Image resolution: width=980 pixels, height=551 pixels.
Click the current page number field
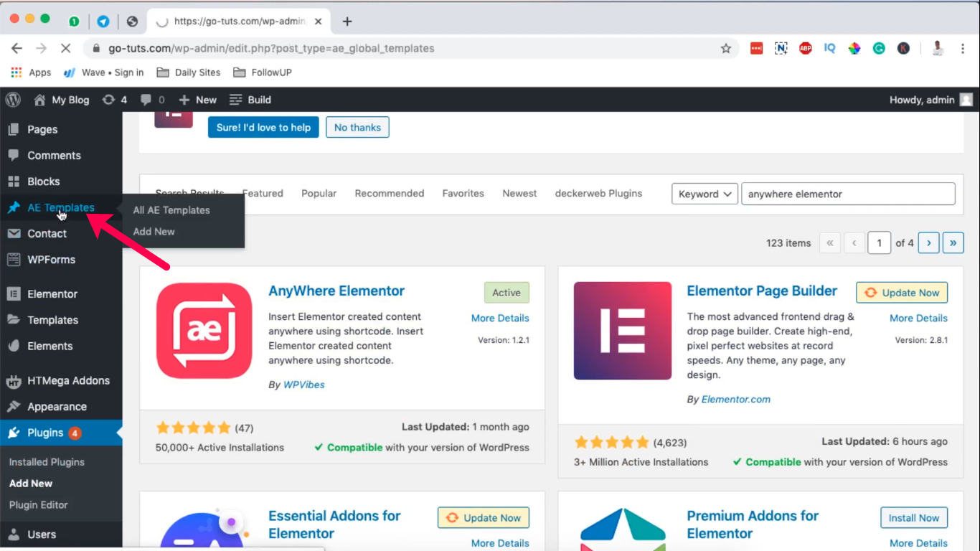(x=879, y=243)
